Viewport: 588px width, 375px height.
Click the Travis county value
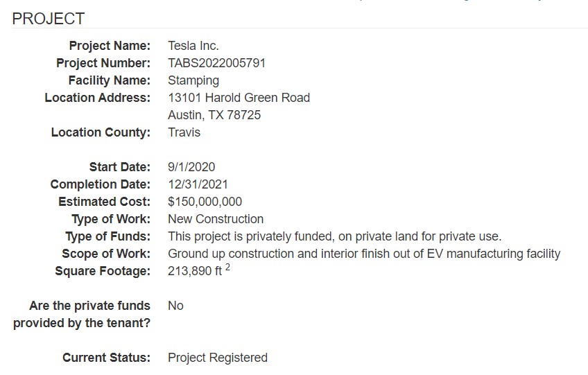click(184, 132)
